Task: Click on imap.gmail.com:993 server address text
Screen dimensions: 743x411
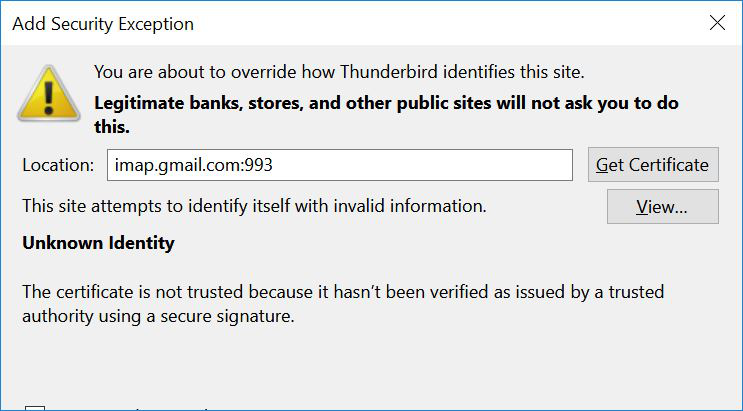Action: pos(193,165)
